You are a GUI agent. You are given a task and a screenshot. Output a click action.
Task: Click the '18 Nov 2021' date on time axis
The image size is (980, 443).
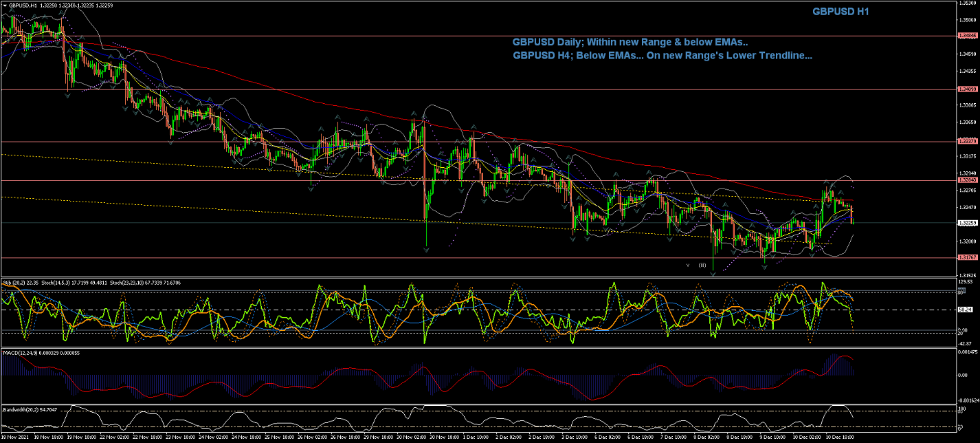pos(15,437)
